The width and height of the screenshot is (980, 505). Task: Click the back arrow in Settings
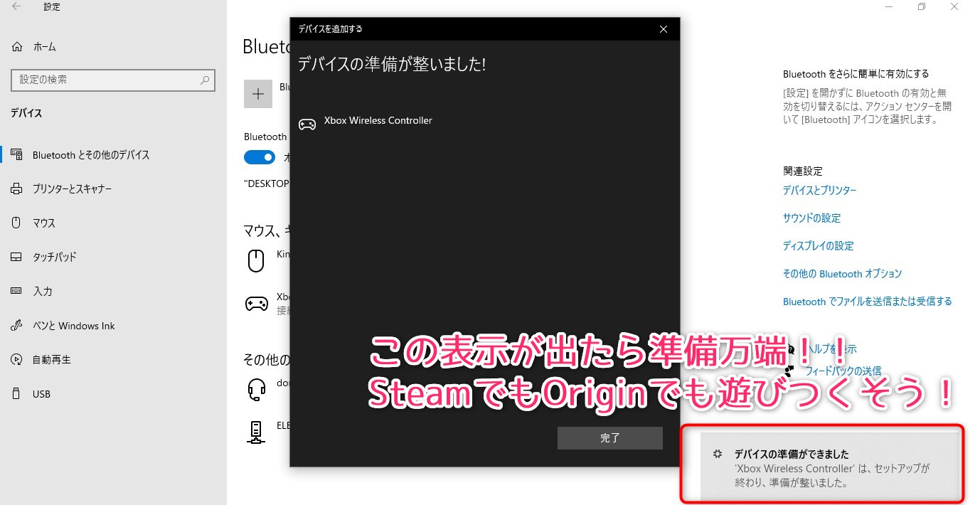tap(16, 6)
